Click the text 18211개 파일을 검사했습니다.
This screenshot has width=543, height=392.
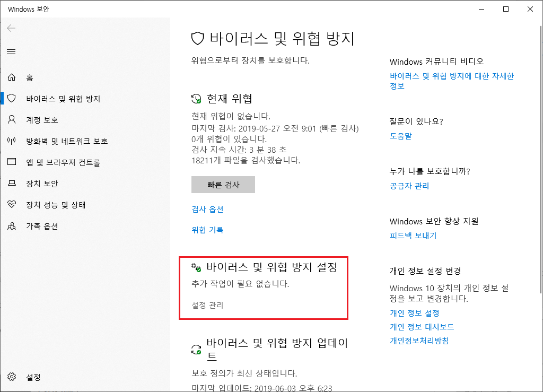pos(246,160)
